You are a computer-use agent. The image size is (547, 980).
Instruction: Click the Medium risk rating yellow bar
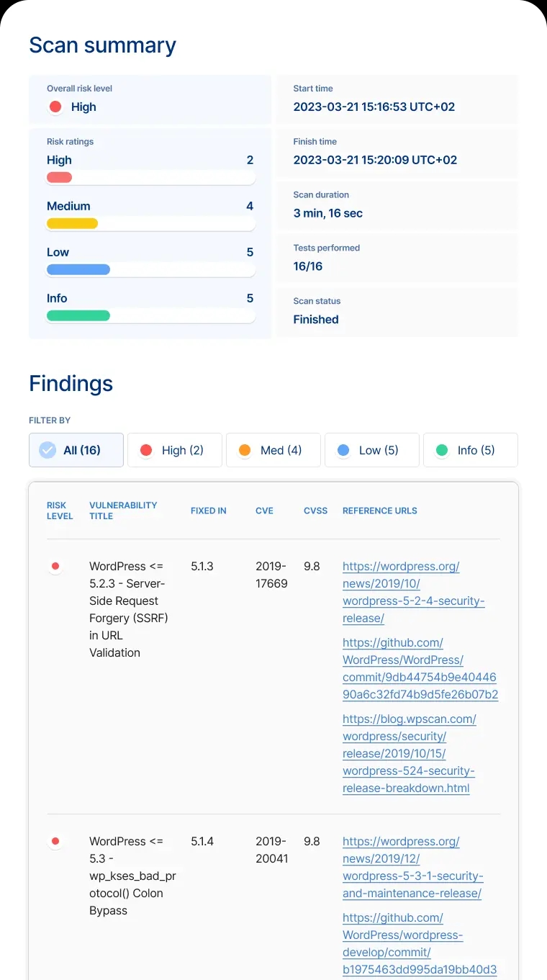[x=72, y=224]
